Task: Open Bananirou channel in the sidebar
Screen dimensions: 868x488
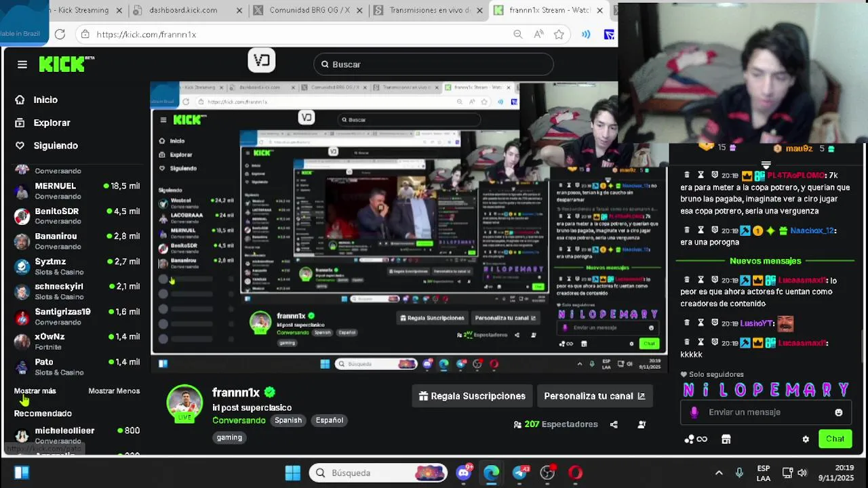Action: point(77,241)
